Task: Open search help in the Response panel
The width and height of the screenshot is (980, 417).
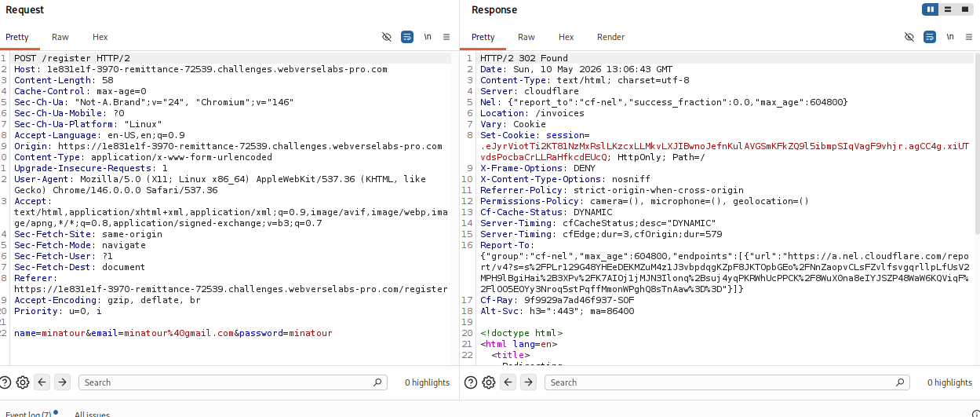Action: pos(471,382)
